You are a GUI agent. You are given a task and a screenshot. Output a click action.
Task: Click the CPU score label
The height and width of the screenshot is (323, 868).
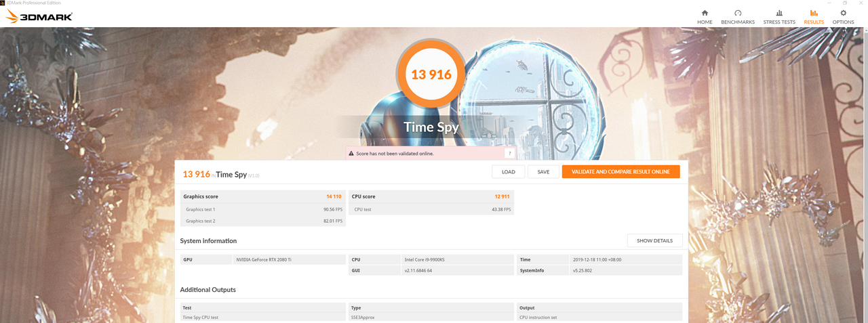(x=363, y=196)
